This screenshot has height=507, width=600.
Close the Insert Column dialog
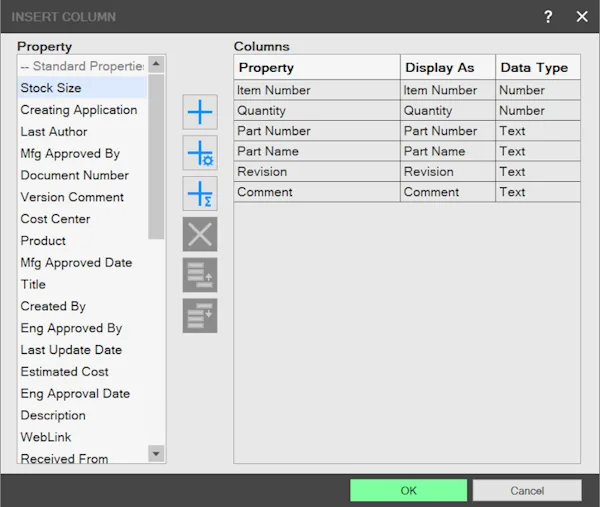582,16
